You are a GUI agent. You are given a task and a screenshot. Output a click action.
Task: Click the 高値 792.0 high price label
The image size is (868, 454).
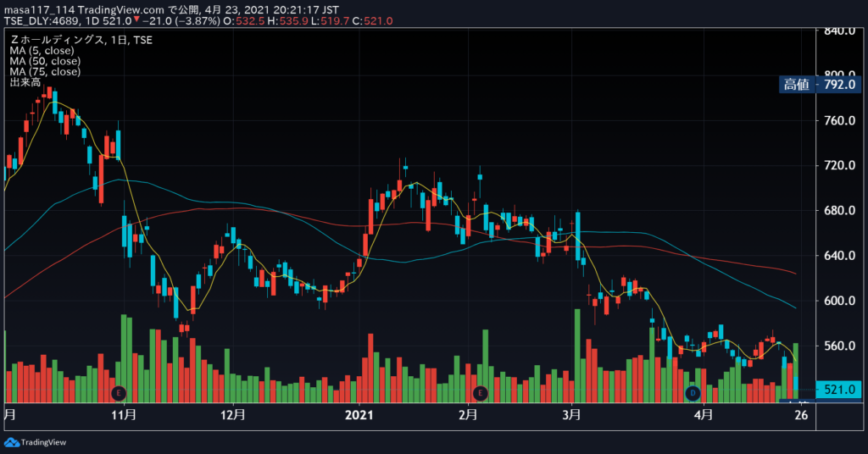pyautogui.click(x=820, y=85)
